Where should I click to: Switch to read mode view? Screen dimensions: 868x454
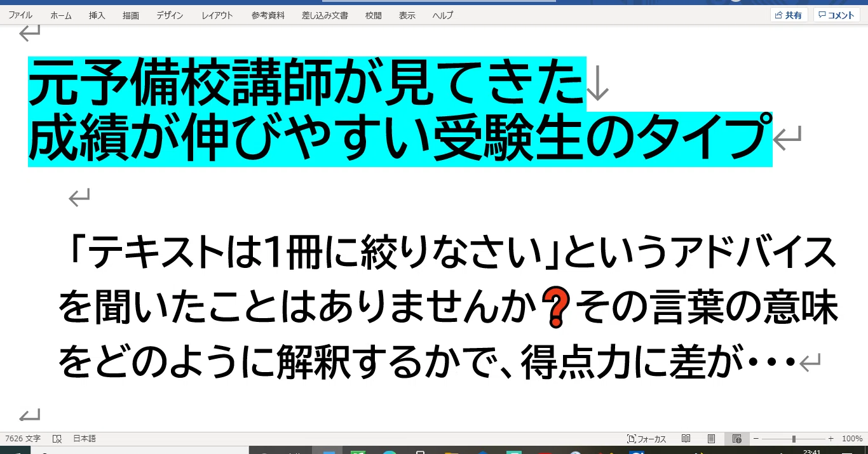pos(686,439)
